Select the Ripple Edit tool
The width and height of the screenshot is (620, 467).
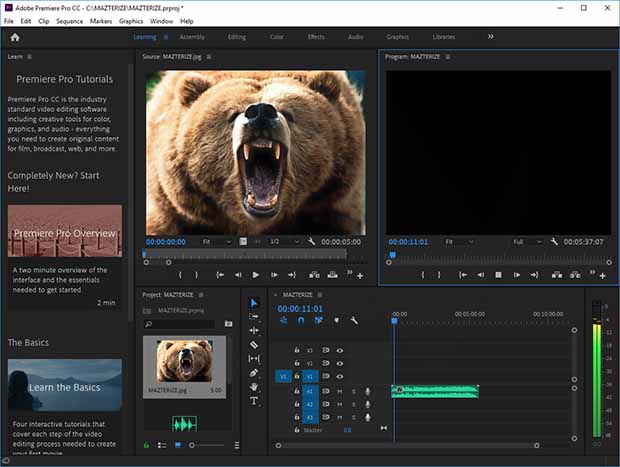(x=254, y=331)
